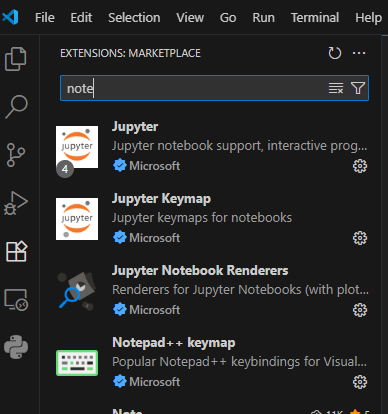This screenshot has height=414, width=388.
Task: Open the Run menu
Action: [263, 17]
